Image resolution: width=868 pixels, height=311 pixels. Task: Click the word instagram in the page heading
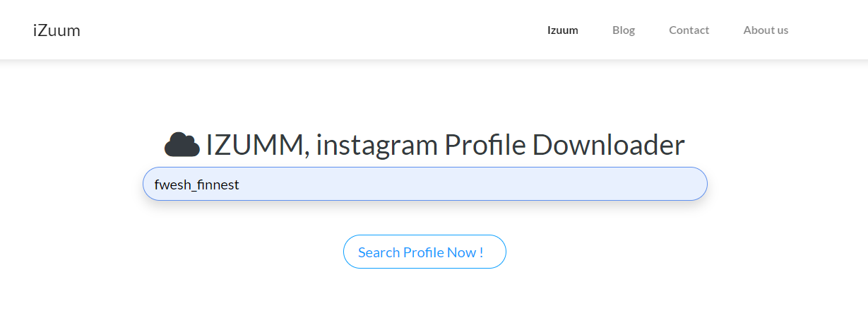click(x=376, y=145)
